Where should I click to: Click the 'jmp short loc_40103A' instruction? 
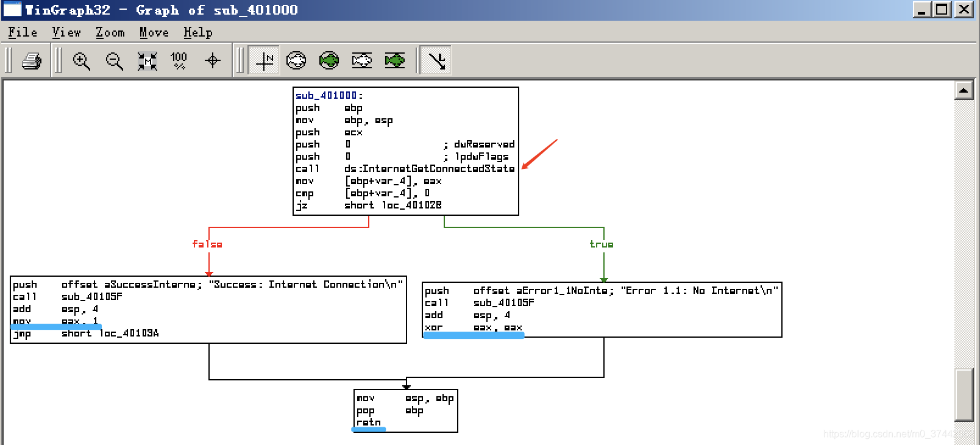point(86,333)
